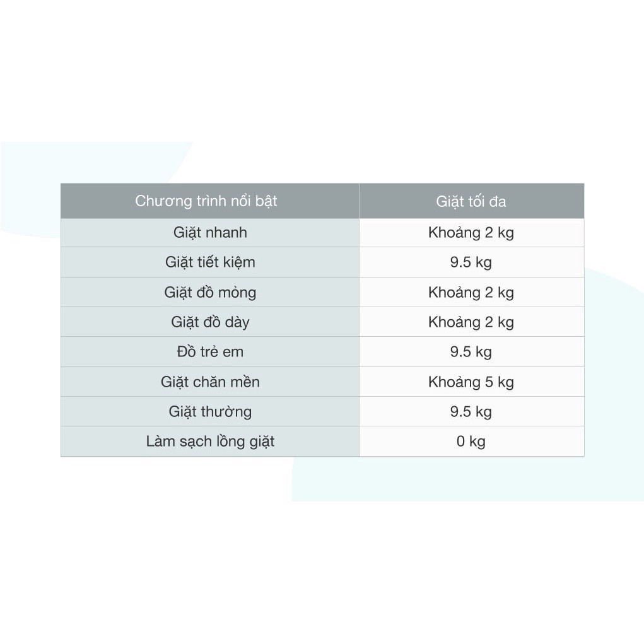
Task: Click the light blue shape above the table's left corner
Action: [x=95, y=161]
